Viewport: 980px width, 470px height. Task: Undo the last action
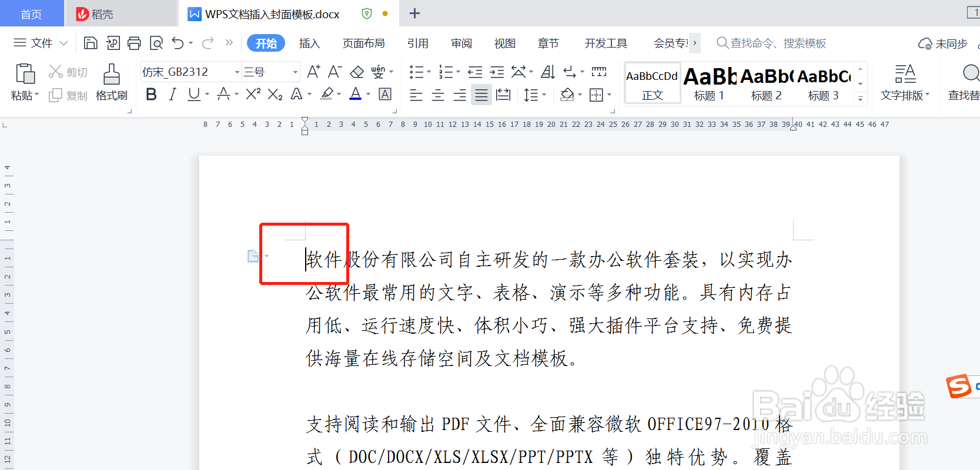click(178, 43)
